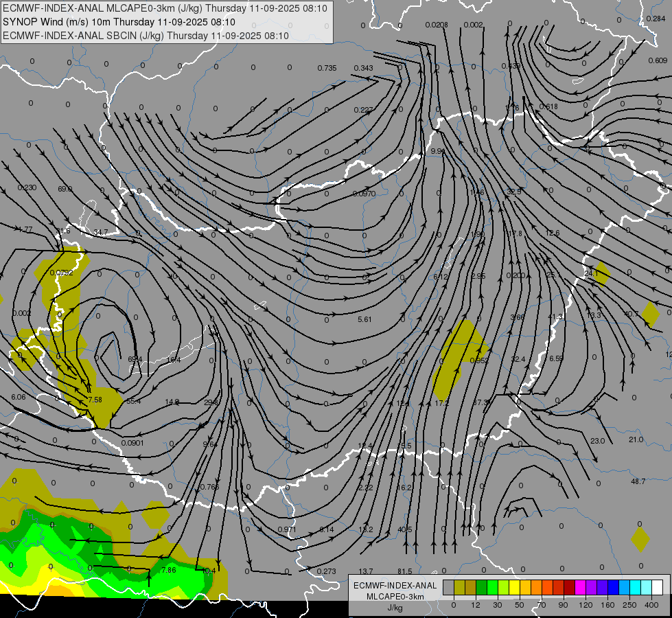Click the legend unit 'J/kg'
The height and width of the screenshot is (618, 672).
coord(395,608)
